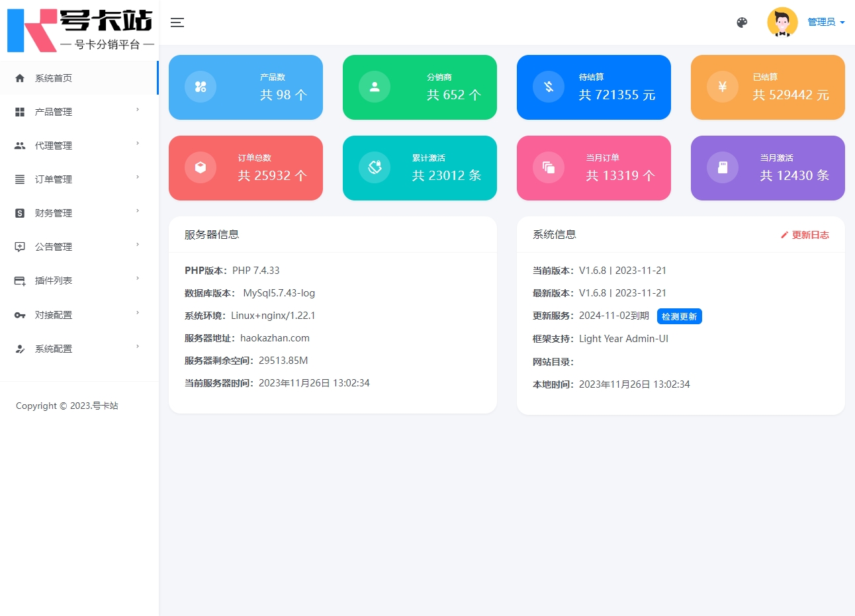This screenshot has width=855, height=616.
Task: Select 系统首页 in the sidebar
Action: [x=54, y=78]
